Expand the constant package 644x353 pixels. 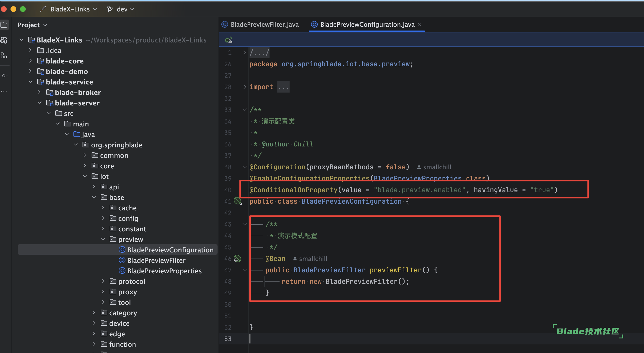(103, 229)
